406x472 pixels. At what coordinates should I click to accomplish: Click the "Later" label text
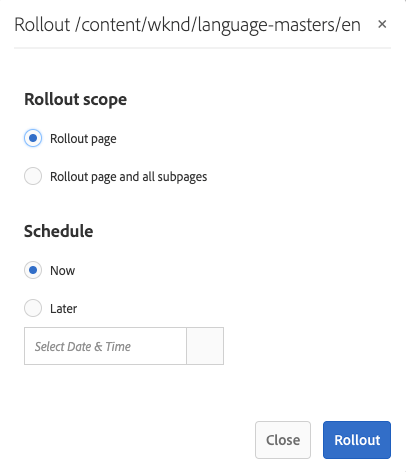(64, 309)
